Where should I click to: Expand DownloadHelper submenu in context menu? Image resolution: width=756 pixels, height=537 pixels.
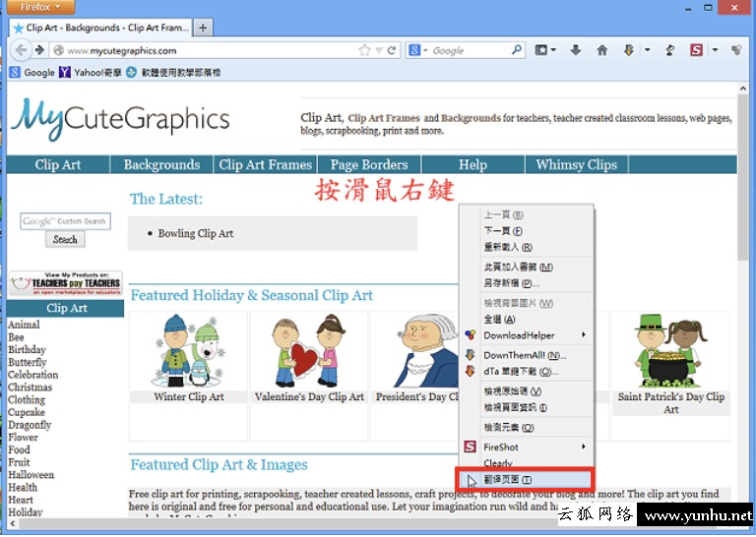[x=527, y=335]
